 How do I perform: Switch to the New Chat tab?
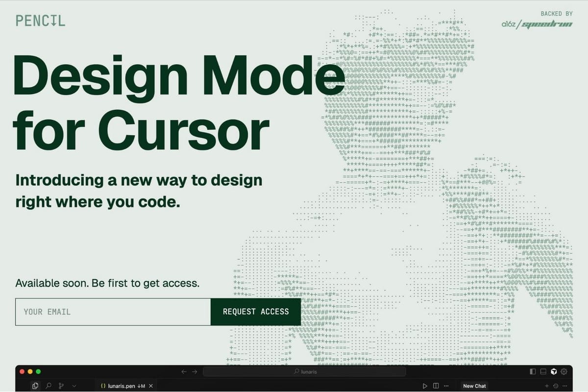474,386
